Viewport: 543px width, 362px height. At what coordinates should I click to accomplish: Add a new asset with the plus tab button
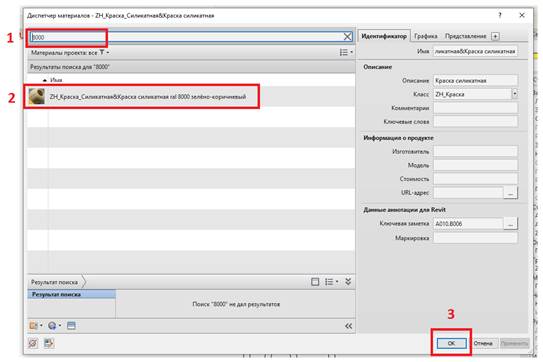pos(495,36)
